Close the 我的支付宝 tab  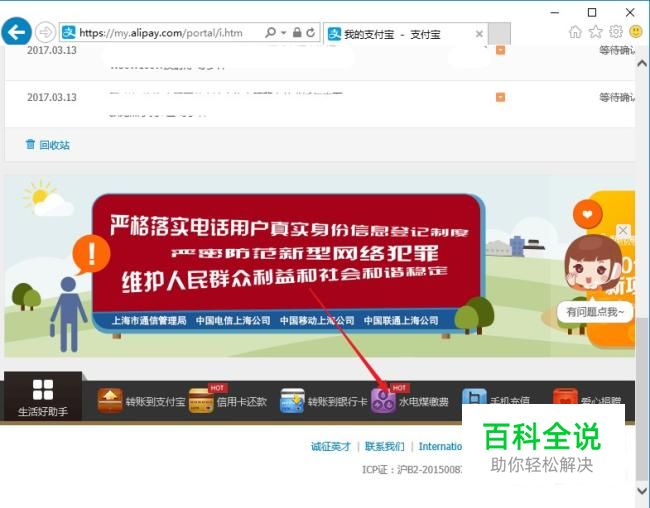click(x=479, y=34)
